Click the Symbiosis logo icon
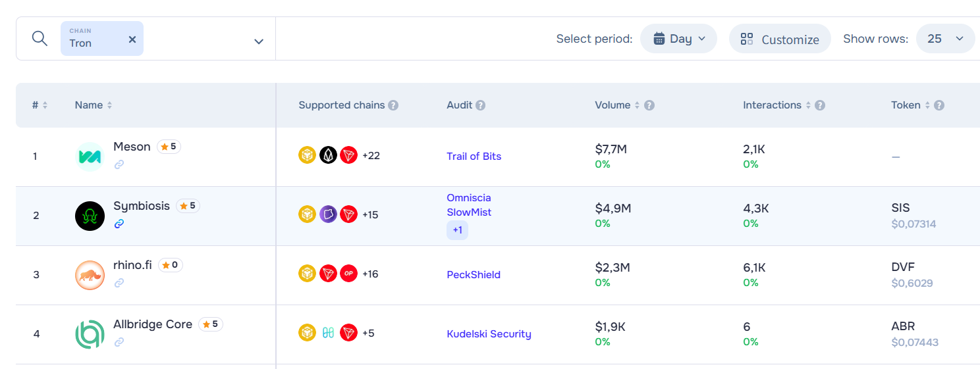Screen dimensions: 980x369 pos(90,216)
